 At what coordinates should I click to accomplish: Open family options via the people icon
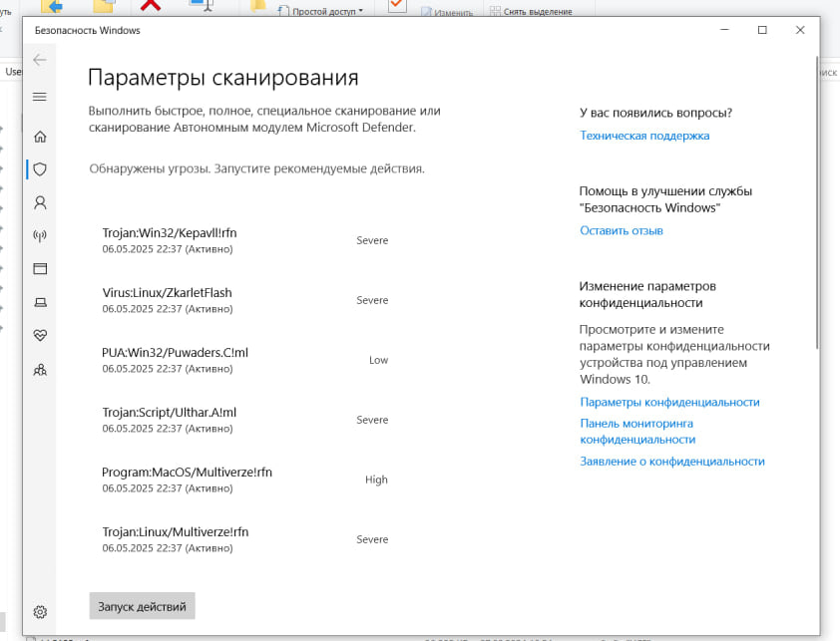tap(40, 370)
